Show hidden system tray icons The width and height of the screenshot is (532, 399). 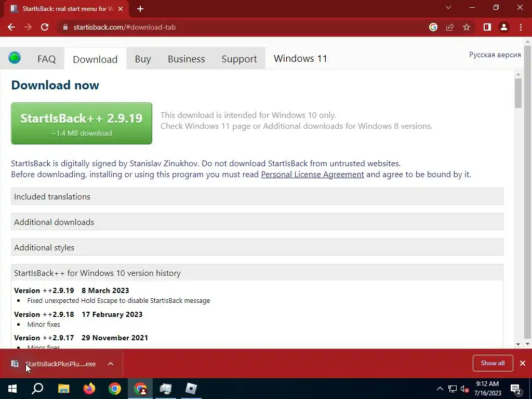click(440, 389)
